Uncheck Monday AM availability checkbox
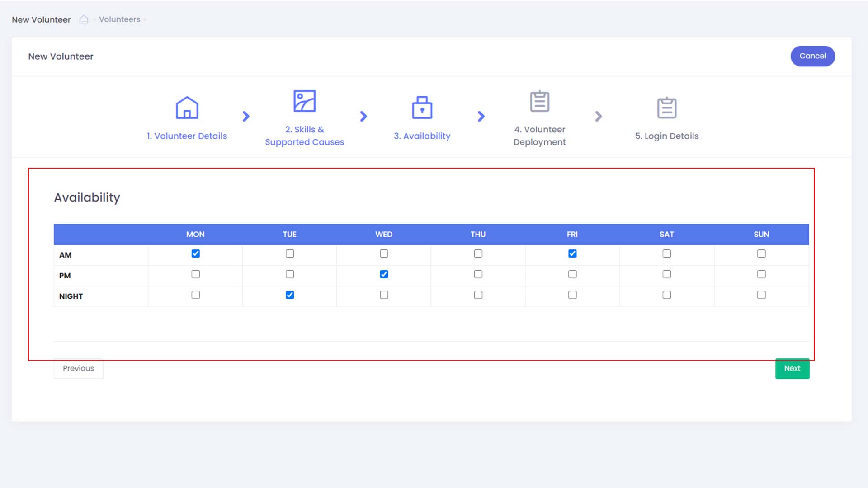 [x=195, y=253]
